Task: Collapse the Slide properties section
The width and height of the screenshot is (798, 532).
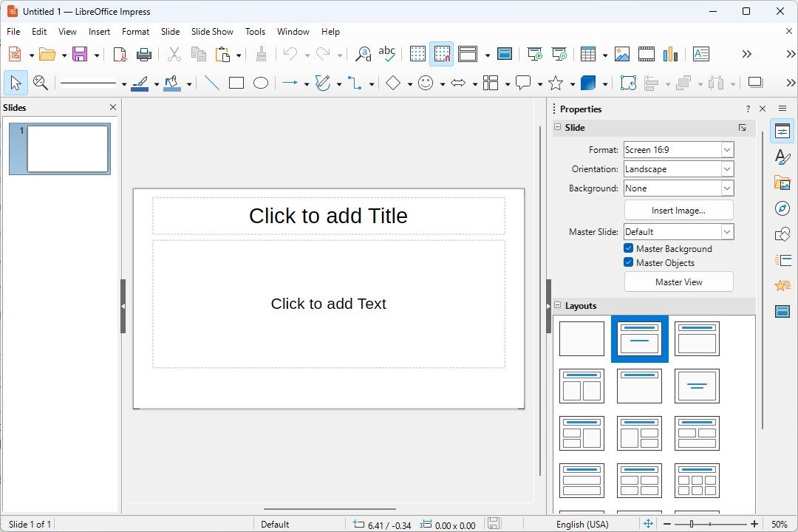Action: click(x=558, y=127)
